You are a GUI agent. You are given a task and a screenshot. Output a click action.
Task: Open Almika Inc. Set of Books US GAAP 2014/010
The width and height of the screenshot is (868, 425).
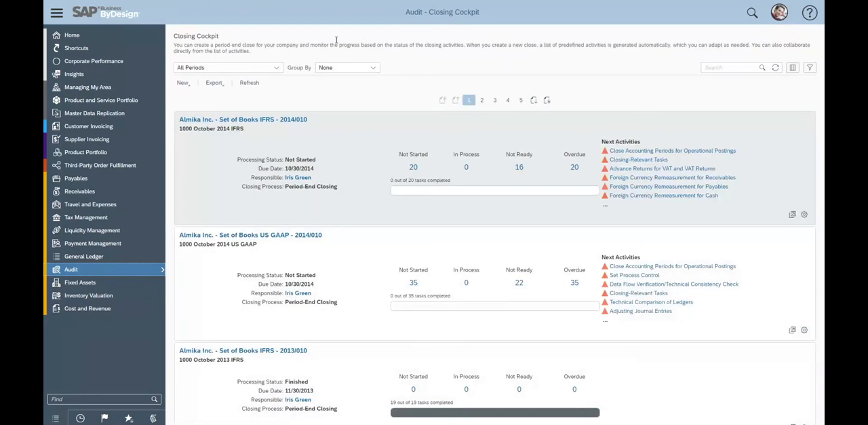point(250,235)
